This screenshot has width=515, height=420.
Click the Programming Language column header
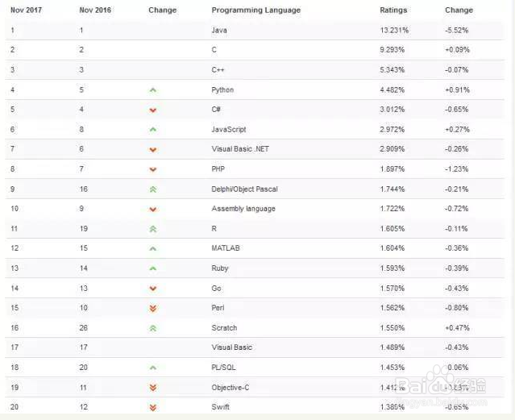click(x=255, y=10)
